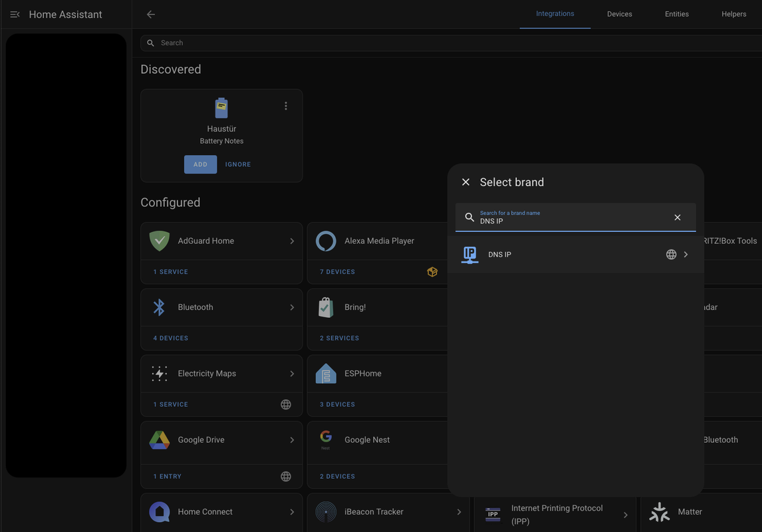The image size is (762, 532).
Task: Click the Alexa Media Player ring icon
Action: click(x=326, y=241)
